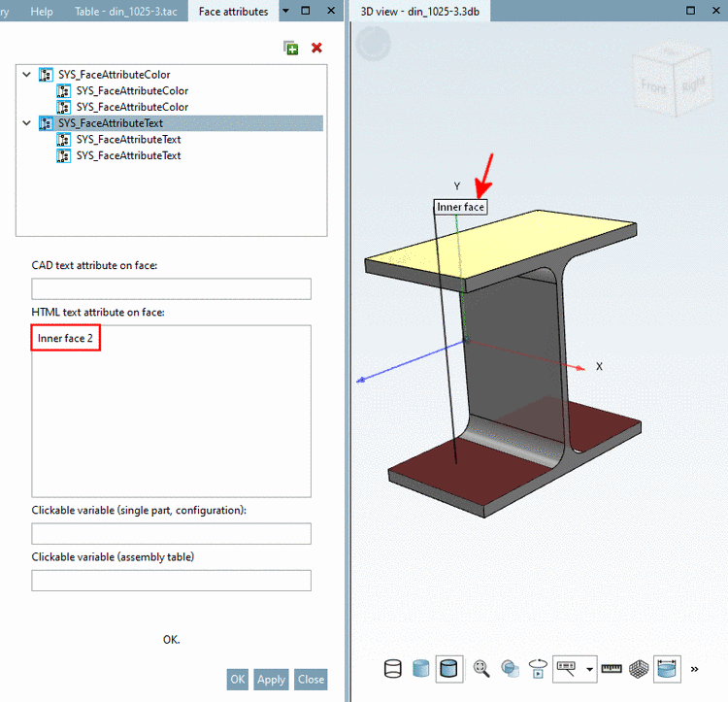
Task: Expand more 3D view toolbar items
Action: coord(695,669)
